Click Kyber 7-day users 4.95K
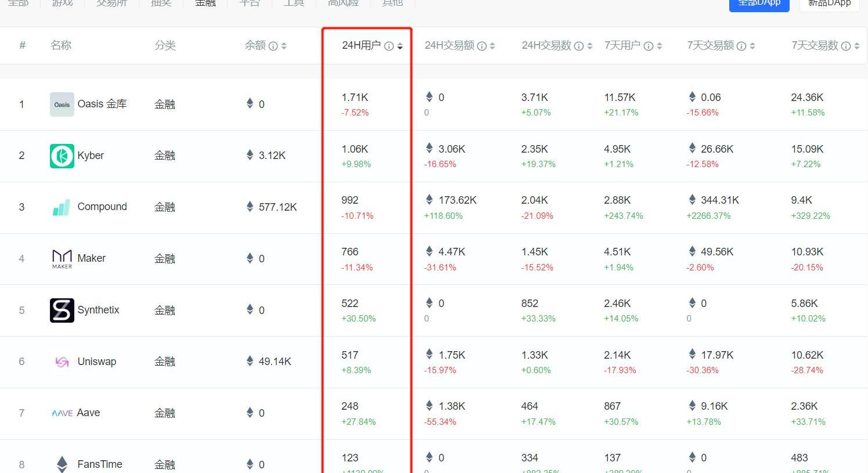 click(x=617, y=149)
